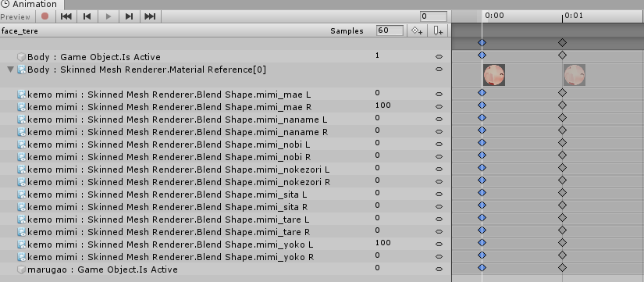Toggle Preview mode

tap(16, 17)
